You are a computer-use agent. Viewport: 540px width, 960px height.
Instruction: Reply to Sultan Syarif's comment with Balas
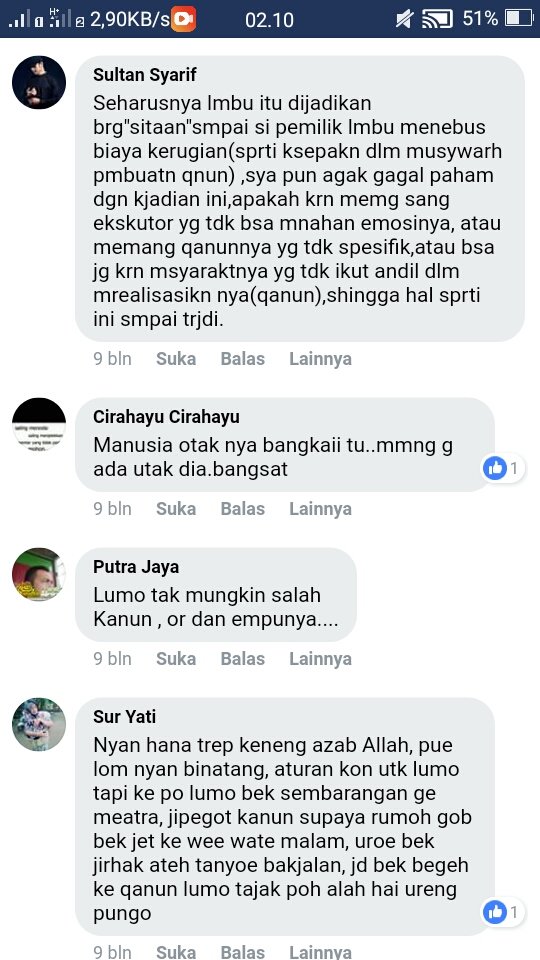click(242, 359)
